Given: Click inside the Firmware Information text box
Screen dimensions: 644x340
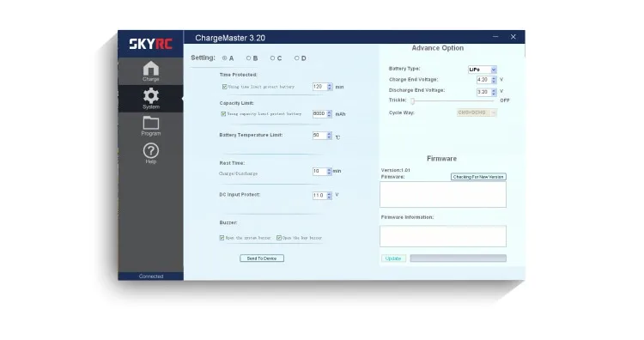Looking at the screenshot, I should (443, 236).
